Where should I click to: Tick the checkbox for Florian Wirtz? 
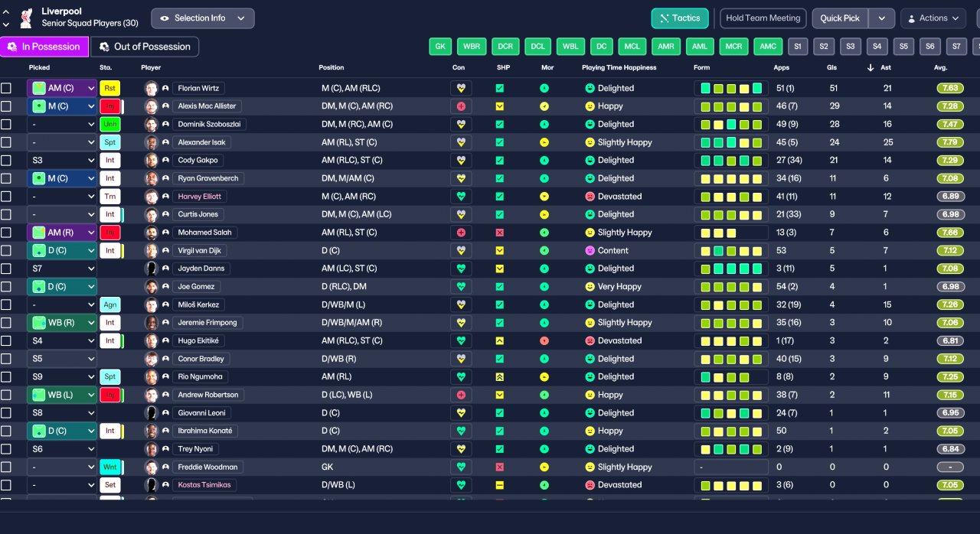click(6, 88)
